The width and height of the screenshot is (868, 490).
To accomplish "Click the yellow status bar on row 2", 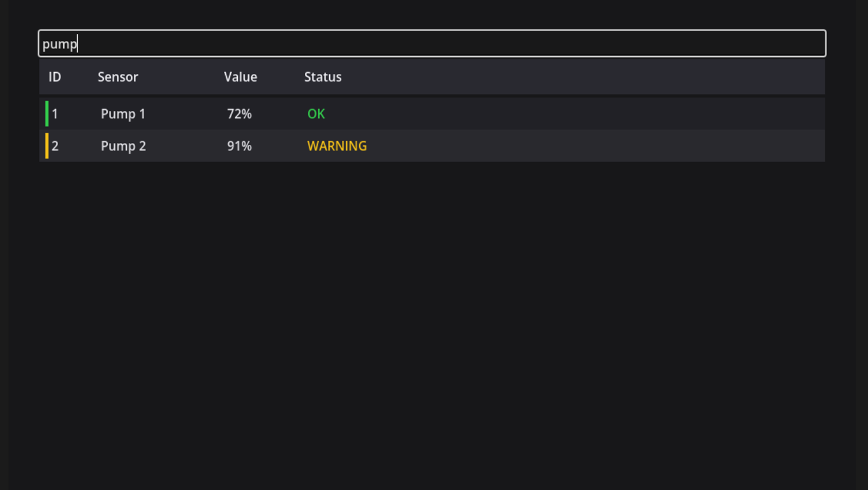I will pos(47,145).
